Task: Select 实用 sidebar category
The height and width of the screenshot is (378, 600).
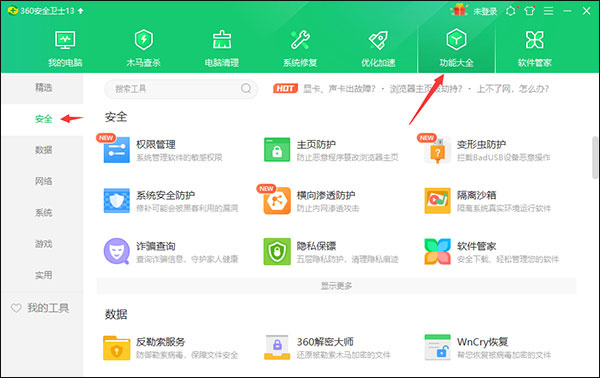Action: (44, 275)
